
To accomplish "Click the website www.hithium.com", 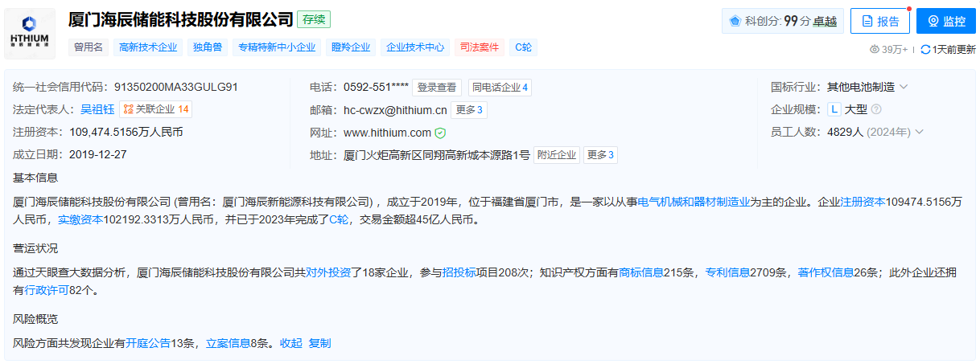I will [387, 133].
